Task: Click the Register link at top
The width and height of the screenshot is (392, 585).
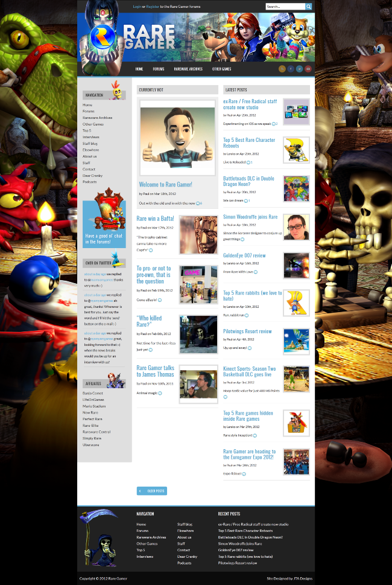Action: (x=153, y=7)
